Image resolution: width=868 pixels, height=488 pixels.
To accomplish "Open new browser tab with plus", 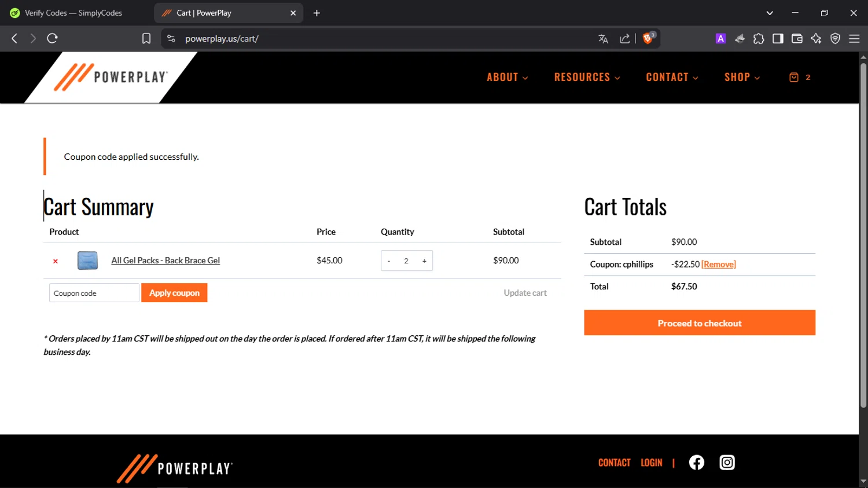I will click(x=317, y=13).
